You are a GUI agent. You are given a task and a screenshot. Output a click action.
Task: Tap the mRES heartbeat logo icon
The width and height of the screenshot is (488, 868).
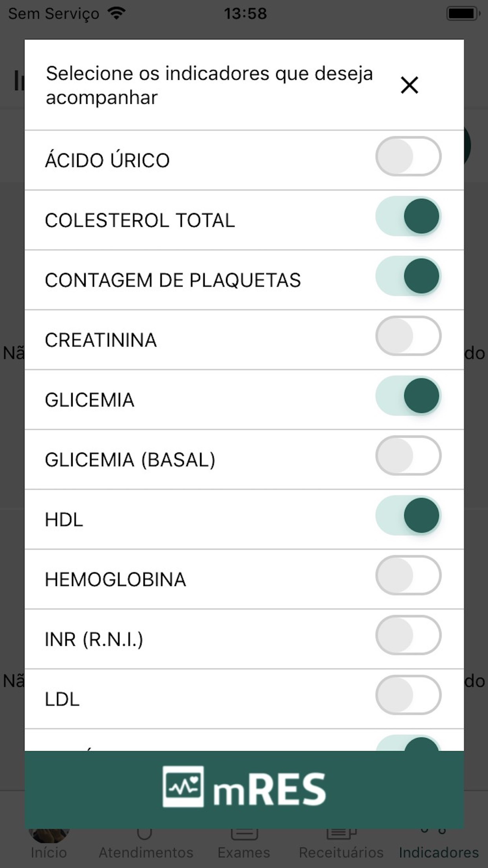(183, 786)
